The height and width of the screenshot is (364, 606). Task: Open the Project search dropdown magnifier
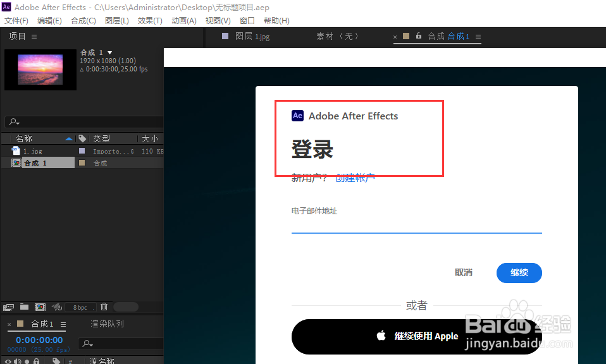[15, 121]
